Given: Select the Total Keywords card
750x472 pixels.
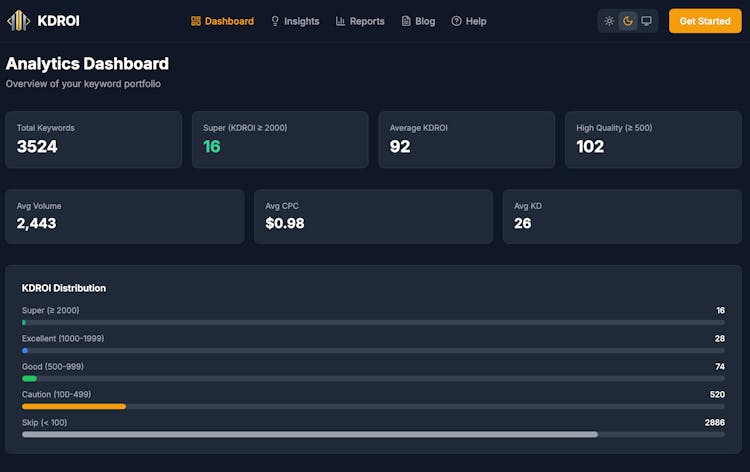Looking at the screenshot, I should click(x=94, y=139).
